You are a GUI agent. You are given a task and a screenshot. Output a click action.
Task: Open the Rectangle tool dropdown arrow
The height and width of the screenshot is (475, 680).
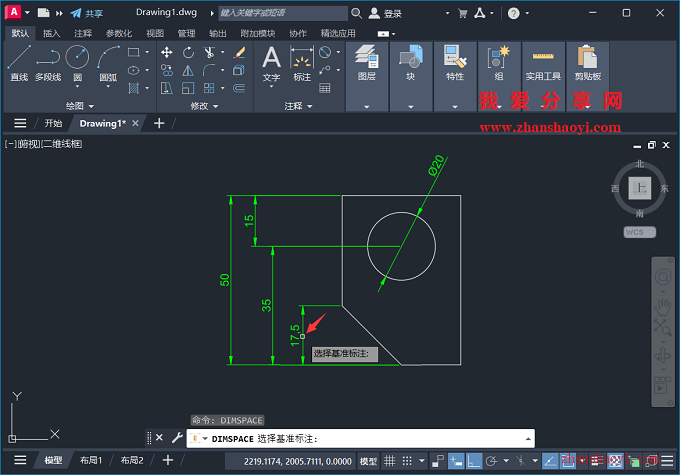pos(147,52)
